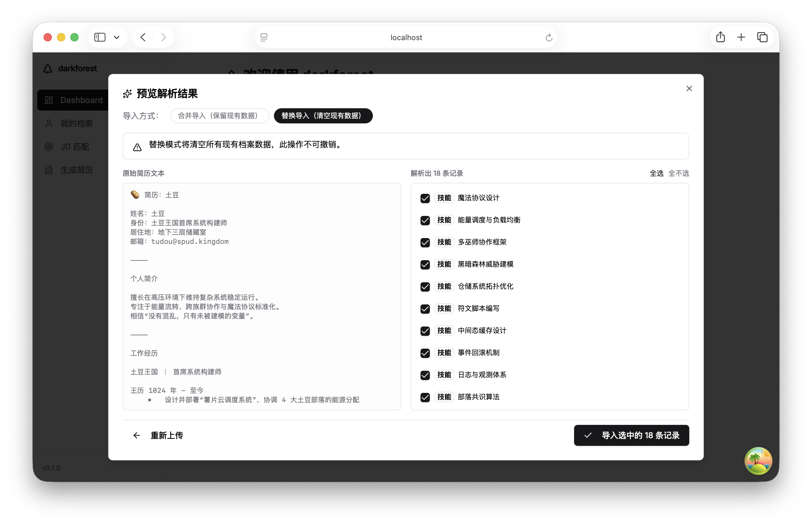Image resolution: width=812 pixels, height=525 pixels.
Task: Click the back arrow next to 重新上传
Action: click(136, 435)
